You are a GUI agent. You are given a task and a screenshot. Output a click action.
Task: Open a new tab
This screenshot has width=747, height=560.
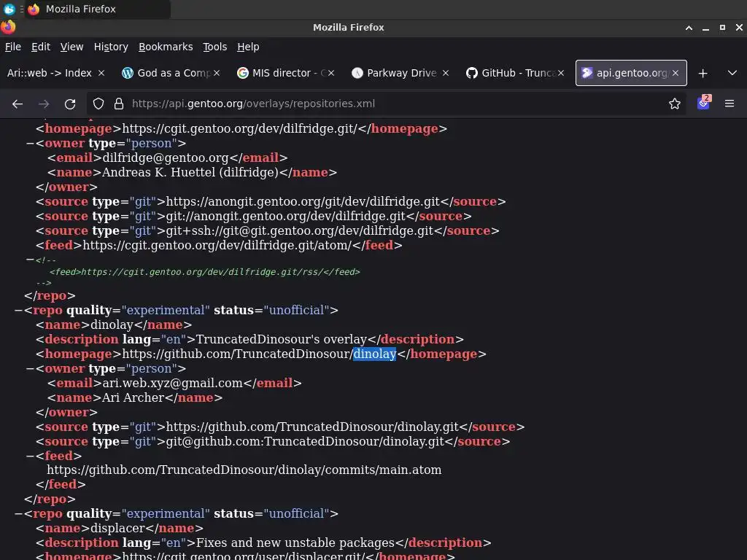tap(703, 74)
